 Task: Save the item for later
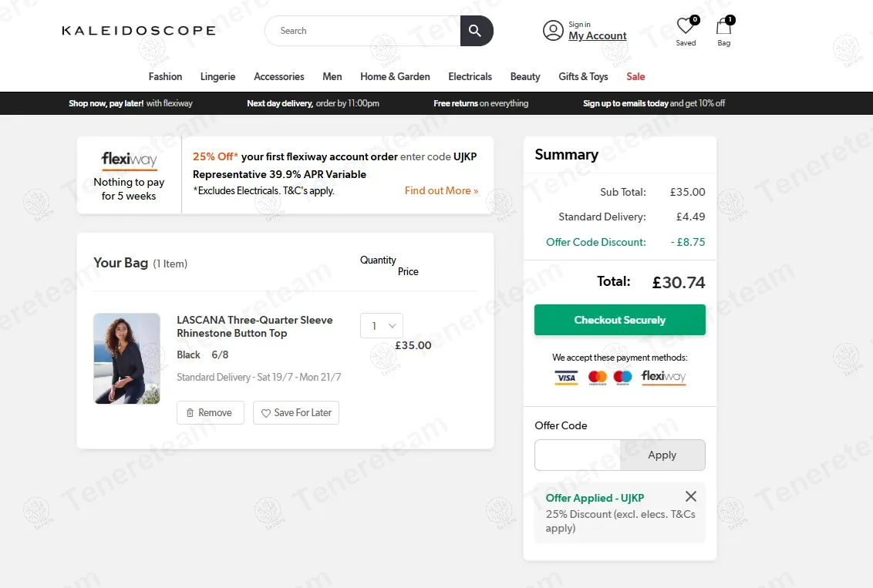click(296, 413)
